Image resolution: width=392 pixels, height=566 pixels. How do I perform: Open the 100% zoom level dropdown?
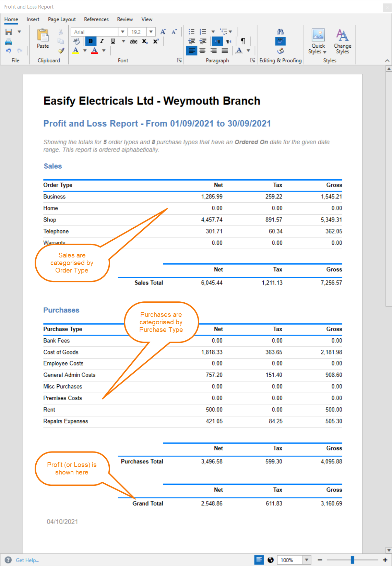(307, 560)
